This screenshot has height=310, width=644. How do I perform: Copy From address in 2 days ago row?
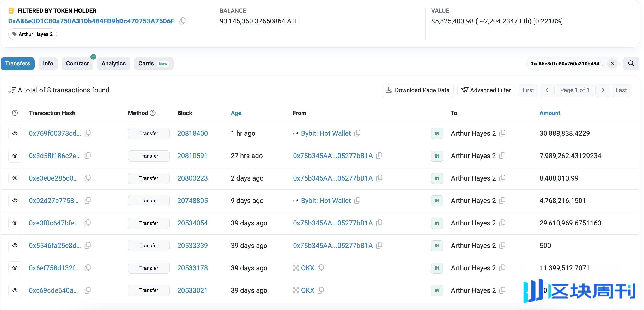point(379,178)
